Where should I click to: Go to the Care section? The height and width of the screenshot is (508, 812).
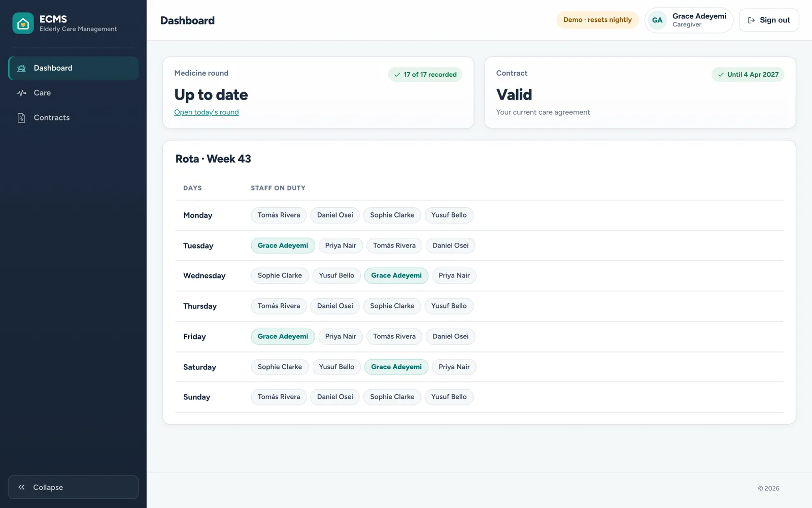click(x=73, y=93)
